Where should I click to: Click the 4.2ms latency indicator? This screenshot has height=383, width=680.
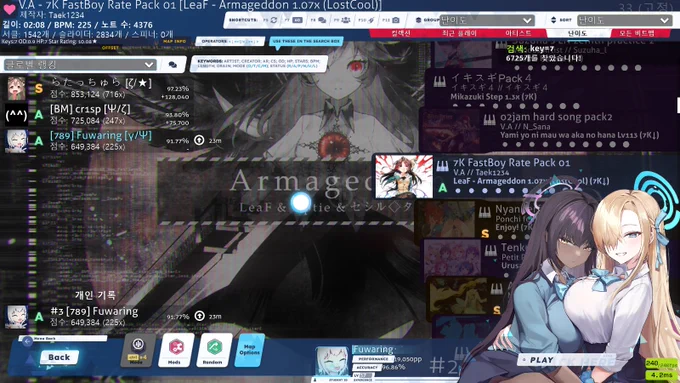click(661, 375)
